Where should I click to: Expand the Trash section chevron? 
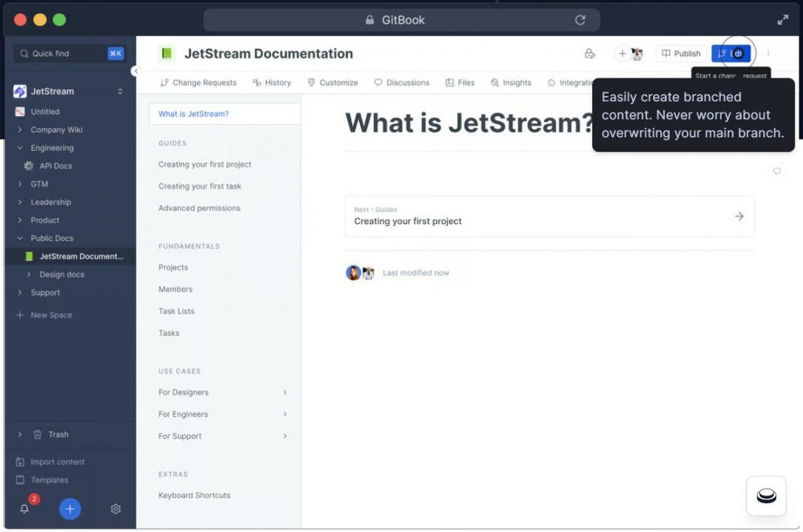pos(20,434)
